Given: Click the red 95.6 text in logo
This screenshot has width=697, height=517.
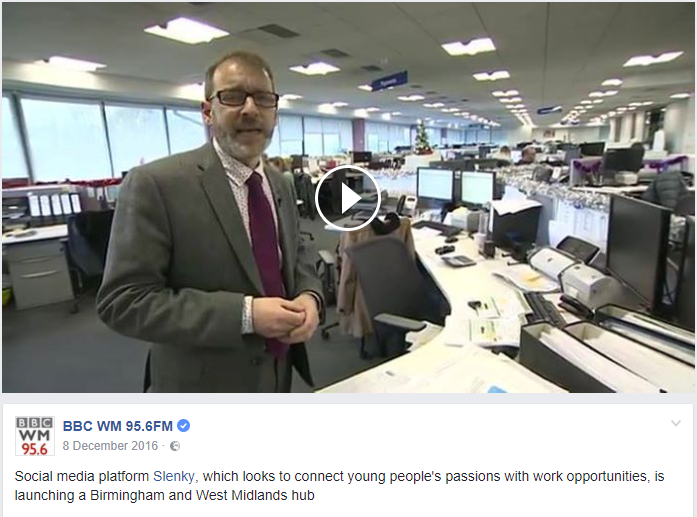Looking at the screenshot, I should (35, 449).
